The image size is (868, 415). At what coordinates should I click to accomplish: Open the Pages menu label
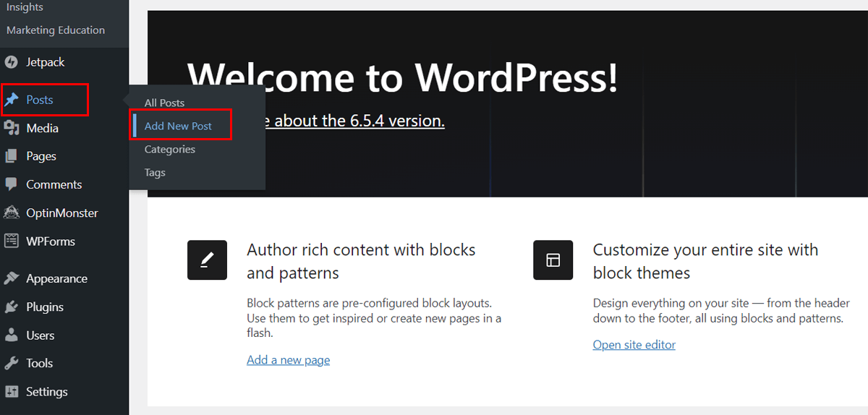click(41, 156)
